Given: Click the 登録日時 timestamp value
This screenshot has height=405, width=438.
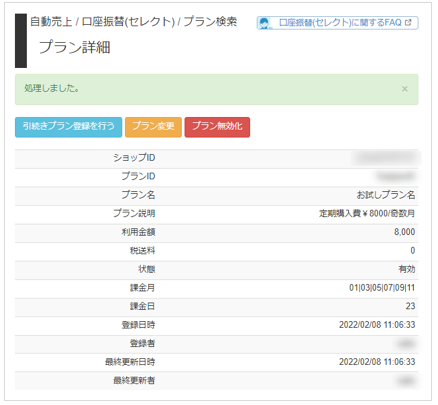Looking at the screenshot, I should pyautogui.click(x=377, y=325).
